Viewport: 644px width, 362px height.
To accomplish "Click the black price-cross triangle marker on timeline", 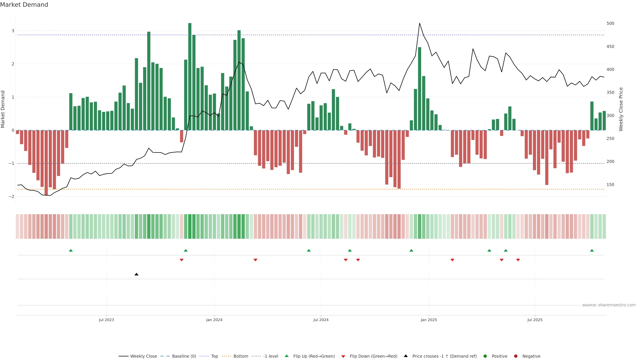I will (x=136, y=274).
